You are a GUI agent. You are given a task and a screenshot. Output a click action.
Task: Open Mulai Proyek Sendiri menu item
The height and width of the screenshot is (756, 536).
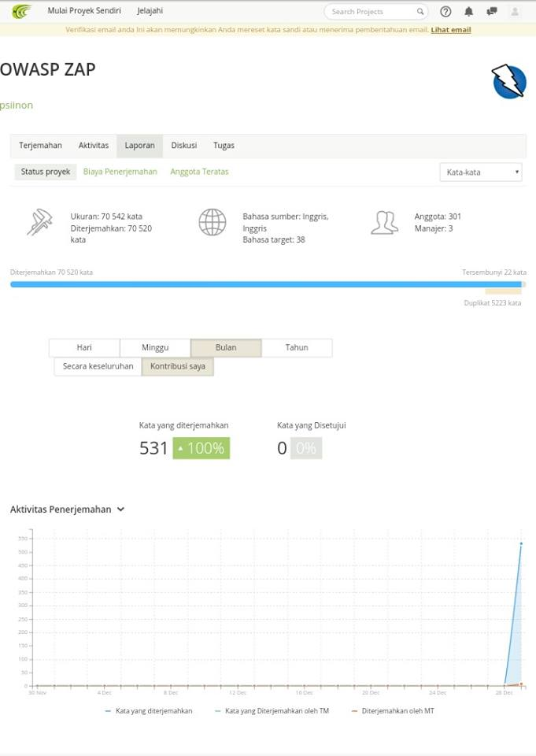coord(84,10)
